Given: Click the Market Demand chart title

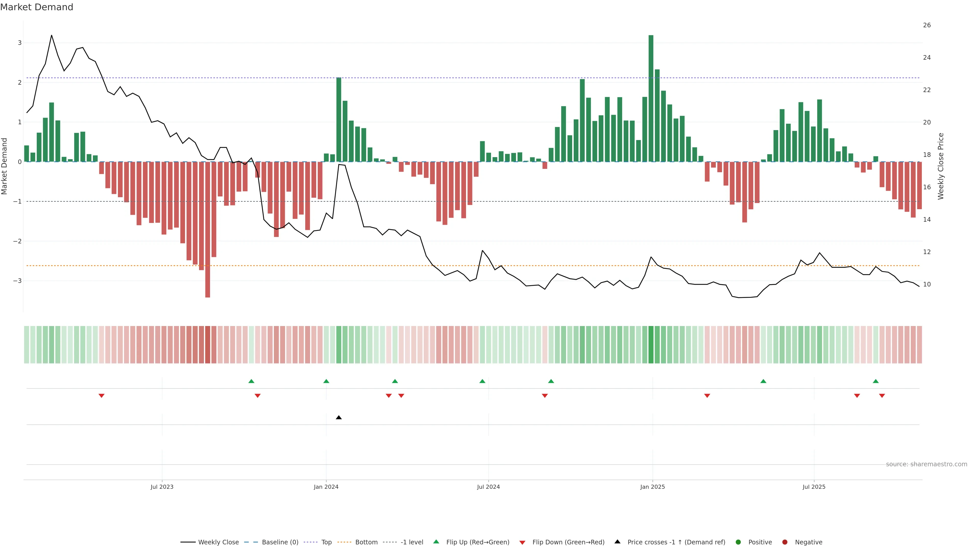Looking at the screenshot, I should (x=36, y=7).
